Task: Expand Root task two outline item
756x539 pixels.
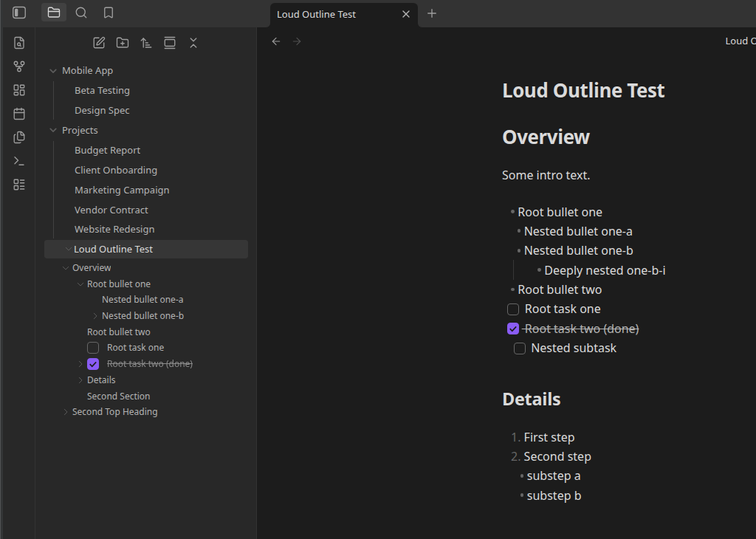Action: (x=80, y=364)
